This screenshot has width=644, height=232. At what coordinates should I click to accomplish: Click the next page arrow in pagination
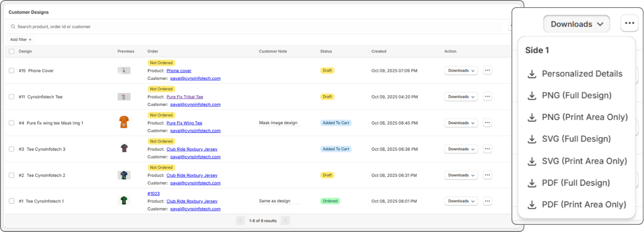click(285, 221)
